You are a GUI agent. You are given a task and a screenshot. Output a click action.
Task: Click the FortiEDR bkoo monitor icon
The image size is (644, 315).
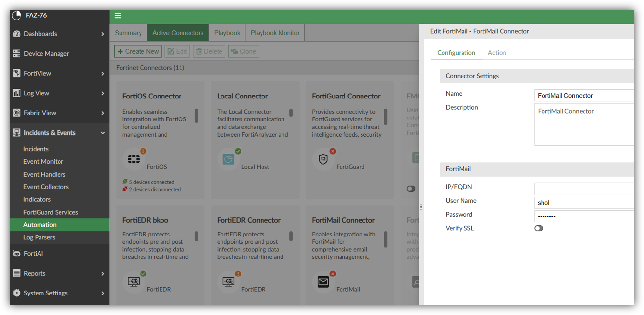133,282
